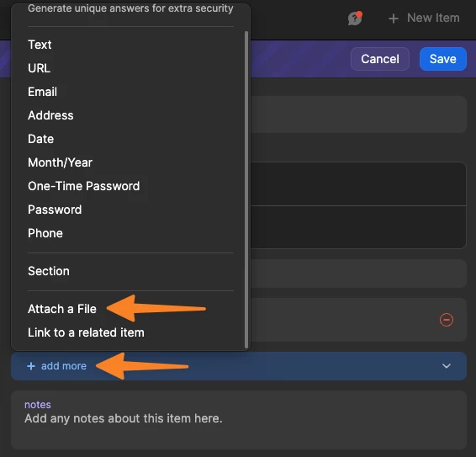Choose Text field type from menu
This screenshot has width=476, height=457.
[x=40, y=45]
